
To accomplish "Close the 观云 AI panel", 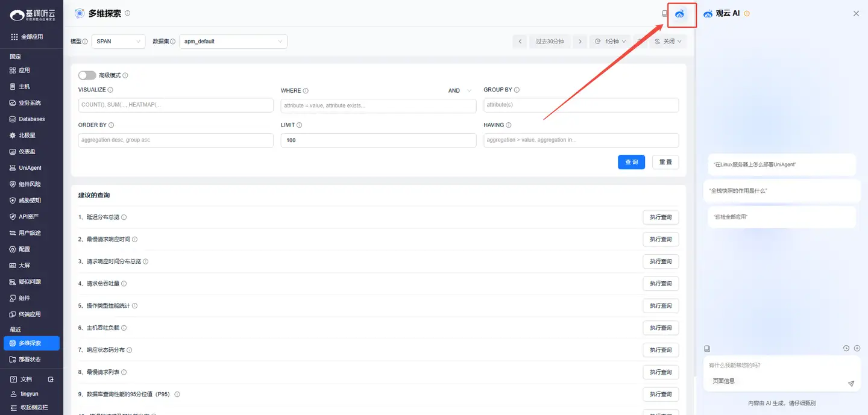I will point(856,13).
